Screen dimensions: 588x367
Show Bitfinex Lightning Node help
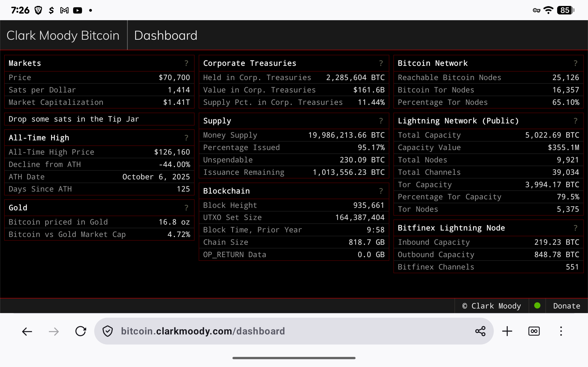tap(575, 228)
